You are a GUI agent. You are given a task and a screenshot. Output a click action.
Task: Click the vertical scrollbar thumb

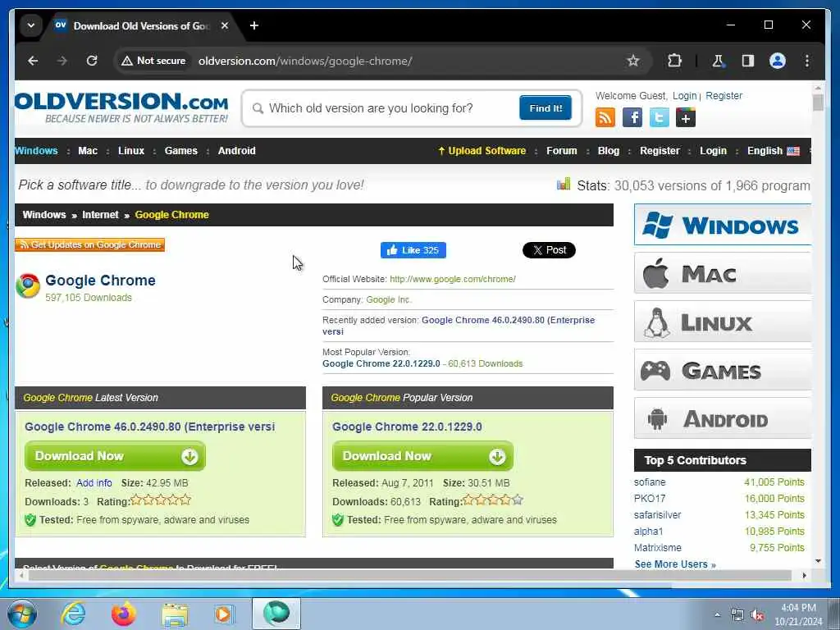point(818,103)
